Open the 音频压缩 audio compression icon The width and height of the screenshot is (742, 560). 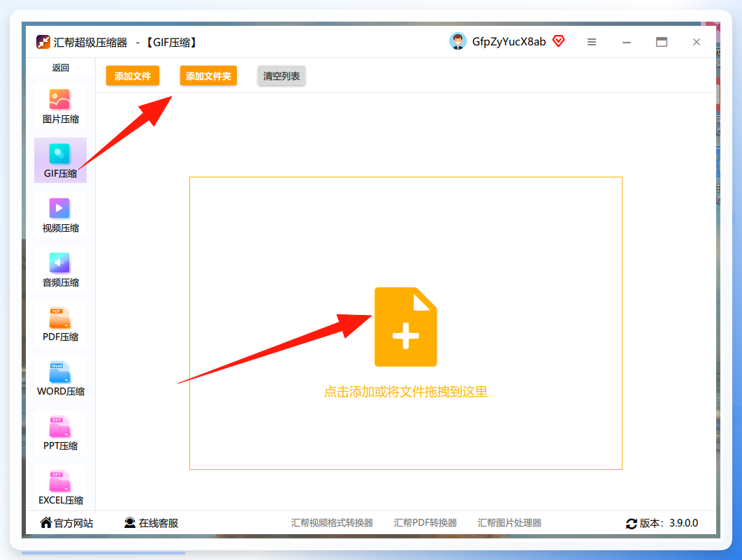click(x=59, y=263)
